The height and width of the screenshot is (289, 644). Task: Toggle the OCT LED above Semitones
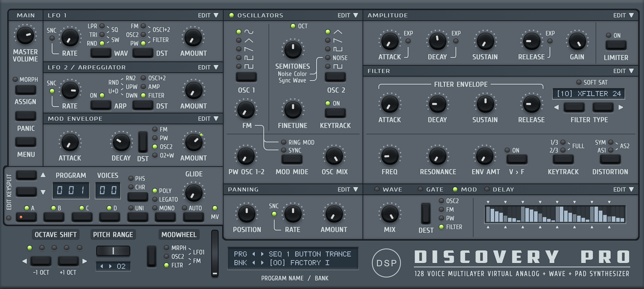(293, 26)
